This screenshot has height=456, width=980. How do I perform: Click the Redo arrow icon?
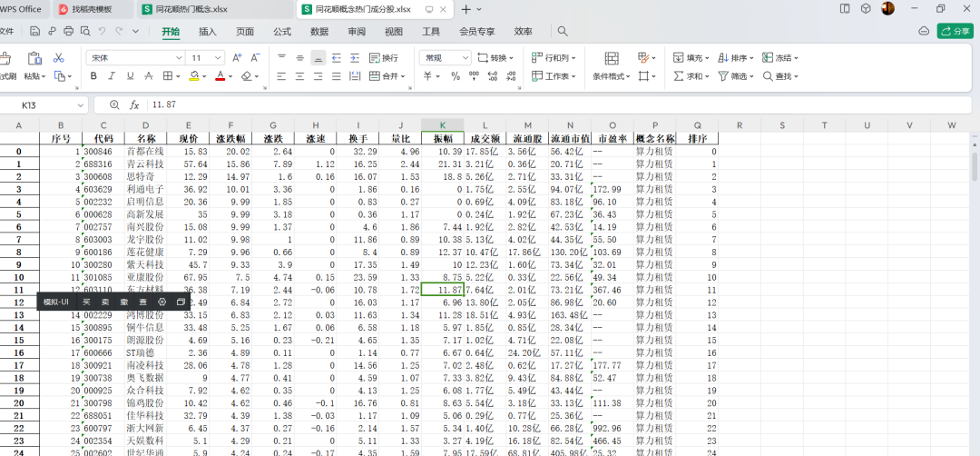click(119, 31)
